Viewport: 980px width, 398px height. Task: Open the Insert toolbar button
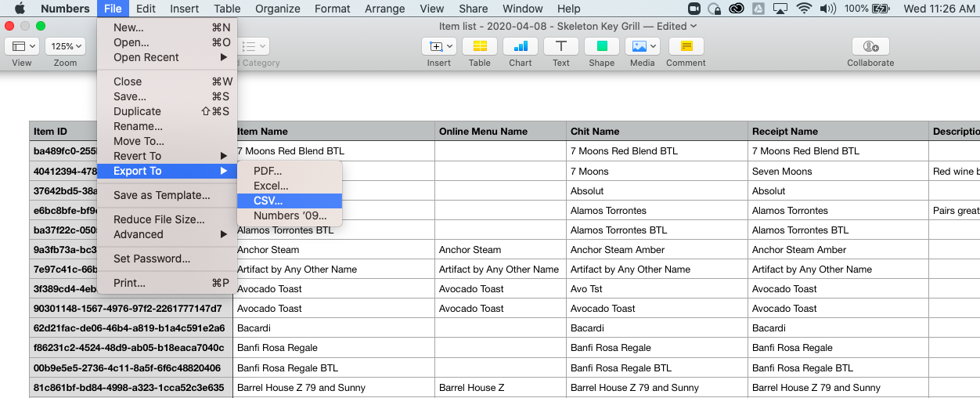438,47
